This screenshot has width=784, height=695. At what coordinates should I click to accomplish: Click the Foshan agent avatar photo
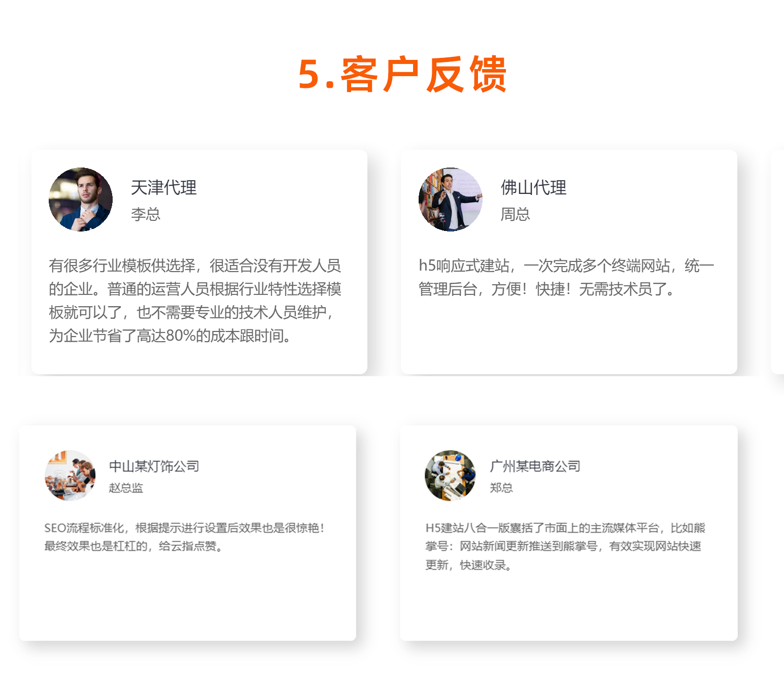[x=451, y=200]
